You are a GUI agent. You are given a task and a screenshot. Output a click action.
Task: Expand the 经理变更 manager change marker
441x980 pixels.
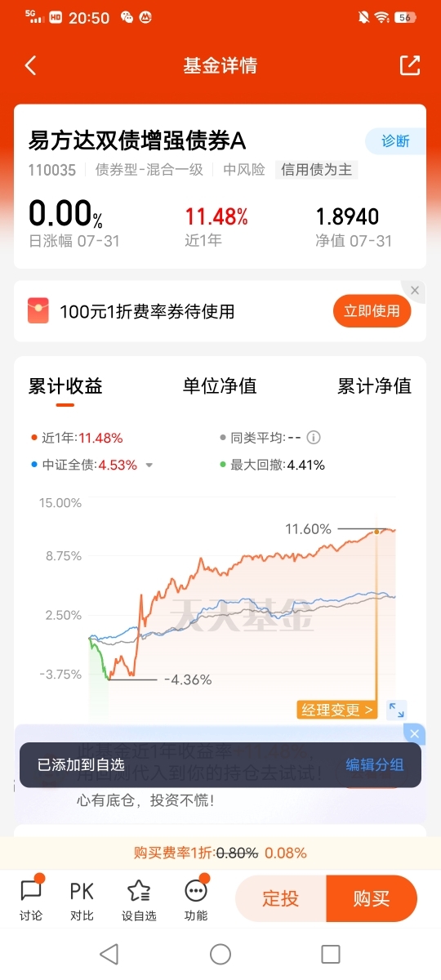coord(337,710)
